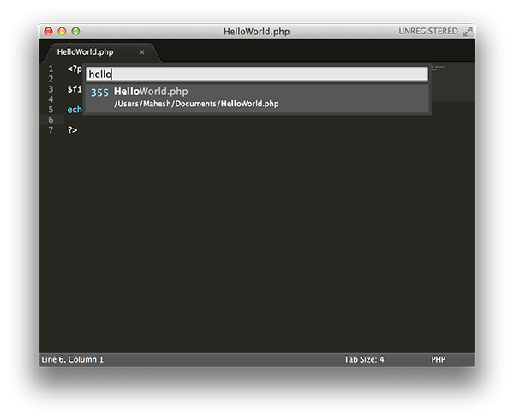Click line number 1 in the gutter
514x420 pixels.
50,69
